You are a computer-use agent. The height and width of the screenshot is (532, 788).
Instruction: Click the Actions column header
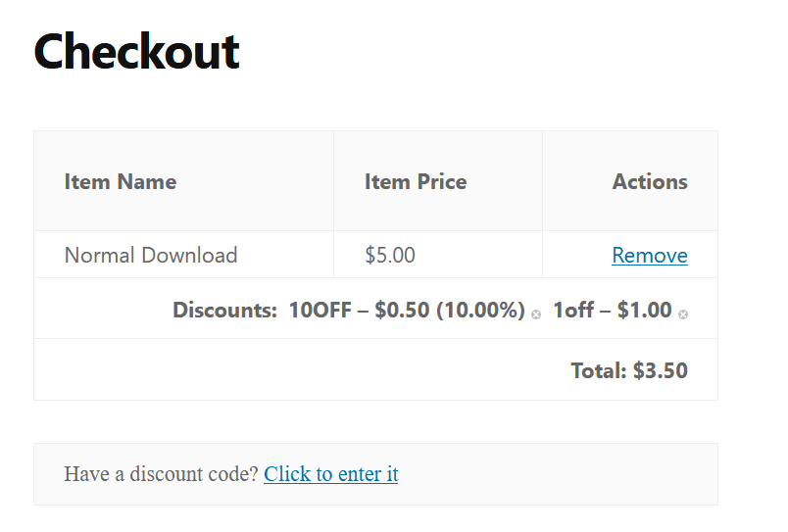pos(649,181)
